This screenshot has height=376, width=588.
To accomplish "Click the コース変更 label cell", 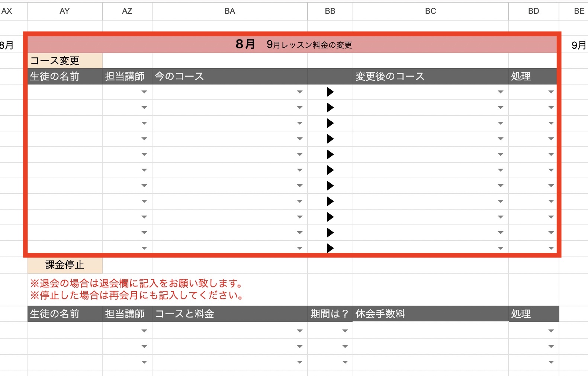I will pos(65,61).
